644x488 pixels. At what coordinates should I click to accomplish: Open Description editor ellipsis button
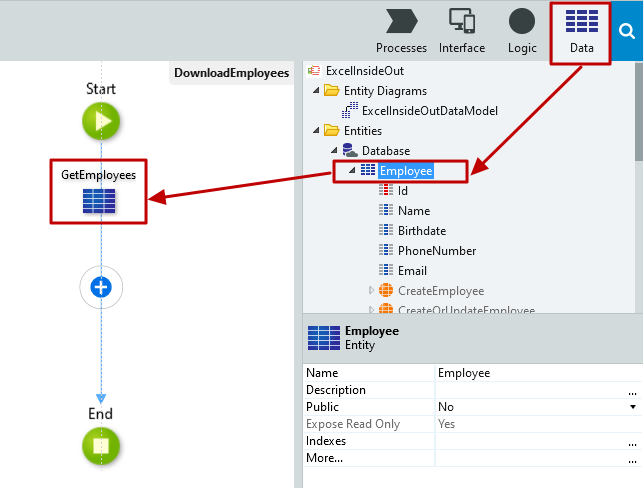[632, 390]
